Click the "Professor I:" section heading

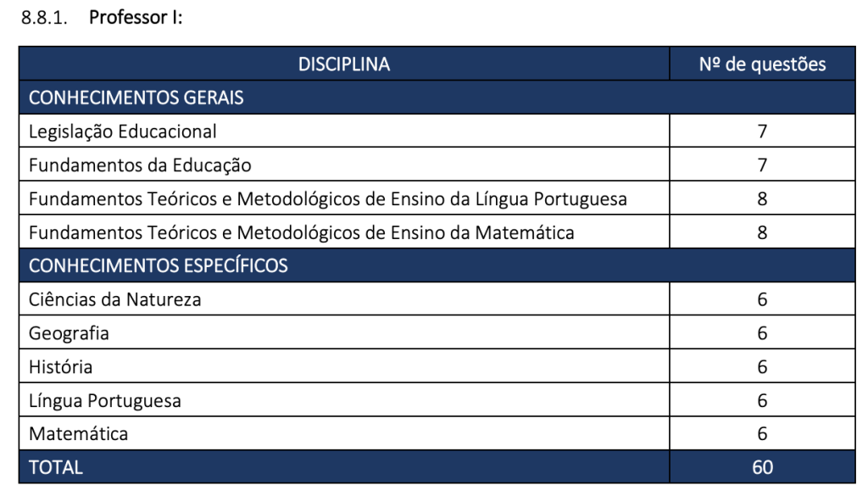click(135, 17)
